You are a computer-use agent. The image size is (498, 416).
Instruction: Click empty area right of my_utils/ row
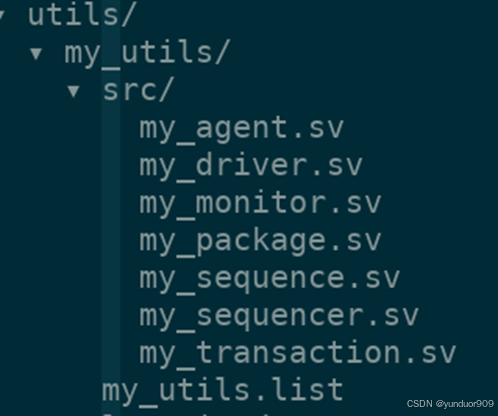point(363,53)
